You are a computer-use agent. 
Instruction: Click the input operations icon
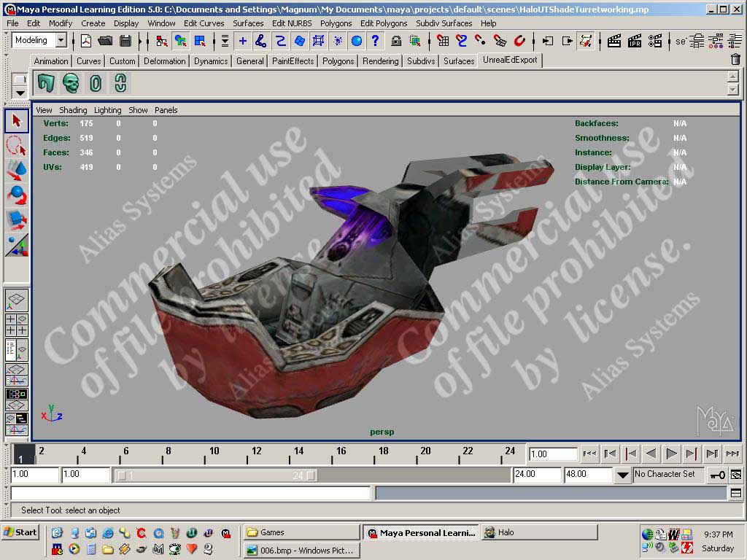pos(548,41)
